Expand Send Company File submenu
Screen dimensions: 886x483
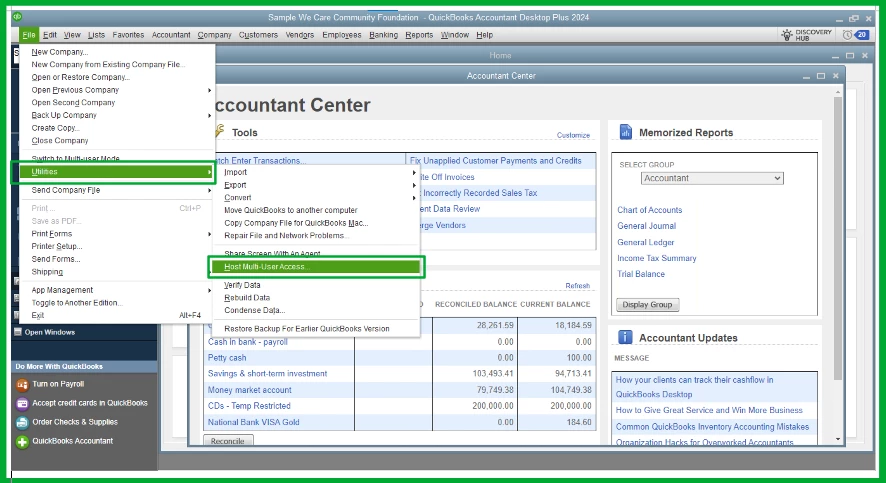[x=116, y=190]
